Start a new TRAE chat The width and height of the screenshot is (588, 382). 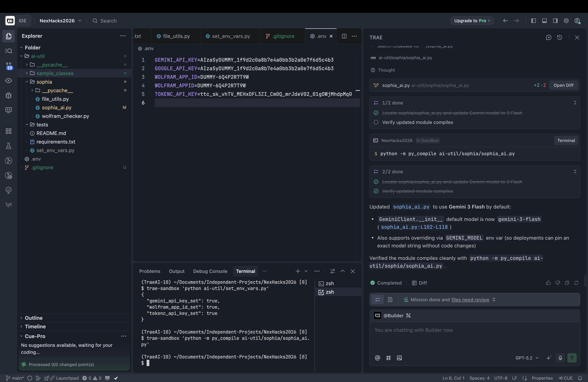(549, 38)
